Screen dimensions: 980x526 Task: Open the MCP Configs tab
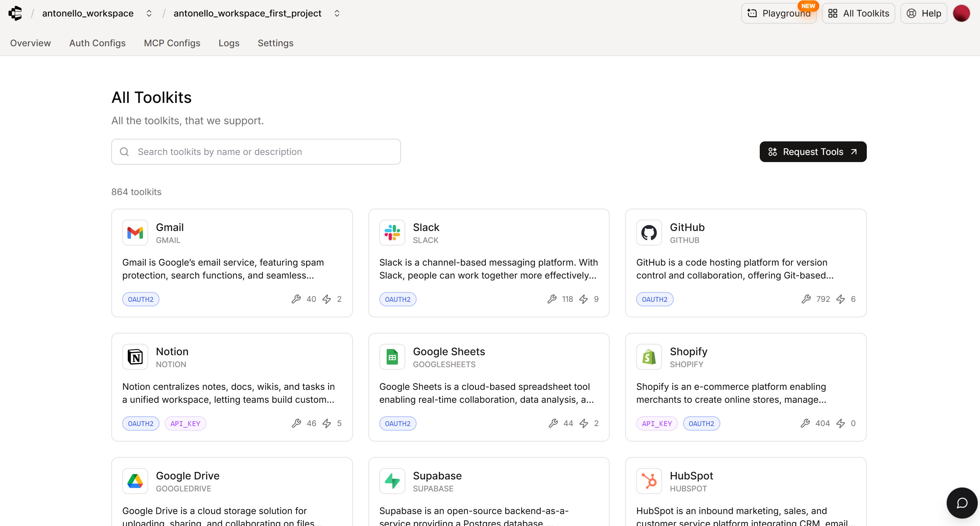point(172,43)
